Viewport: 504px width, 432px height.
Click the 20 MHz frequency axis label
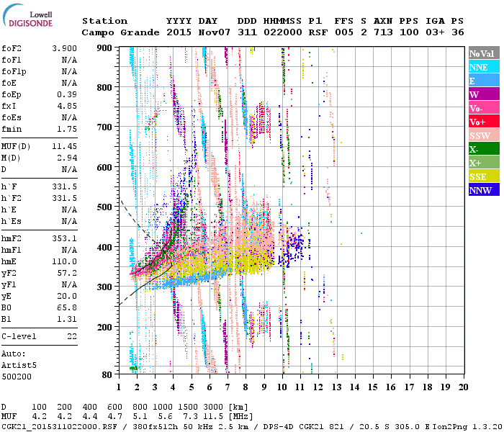(463, 387)
